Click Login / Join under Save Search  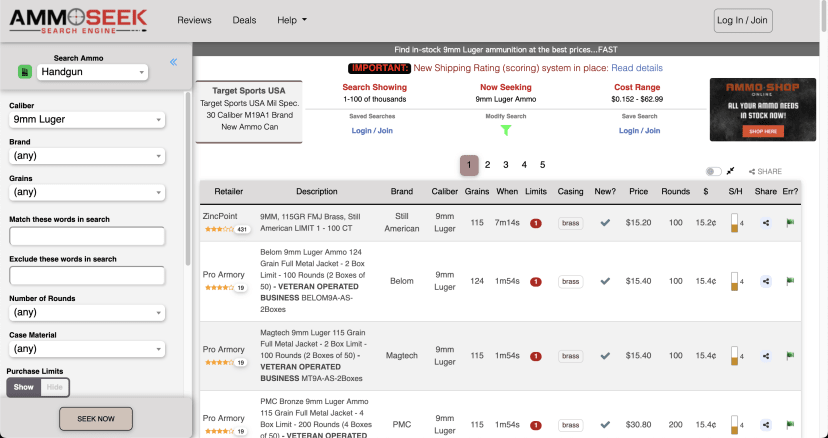pyautogui.click(x=639, y=131)
